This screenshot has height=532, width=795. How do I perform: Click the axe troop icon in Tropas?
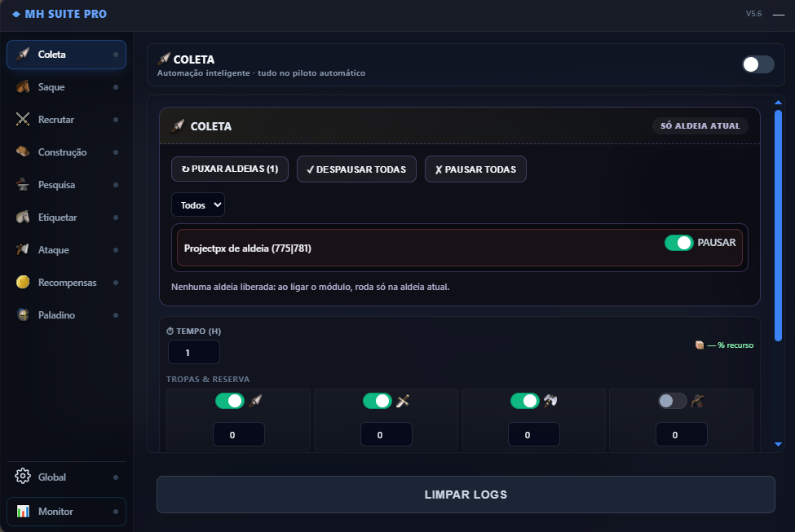(550, 401)
